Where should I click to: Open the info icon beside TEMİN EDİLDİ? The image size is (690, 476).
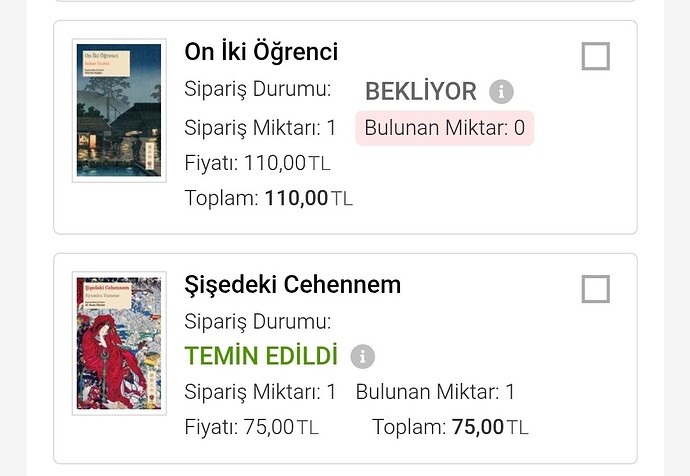(363, 356)
